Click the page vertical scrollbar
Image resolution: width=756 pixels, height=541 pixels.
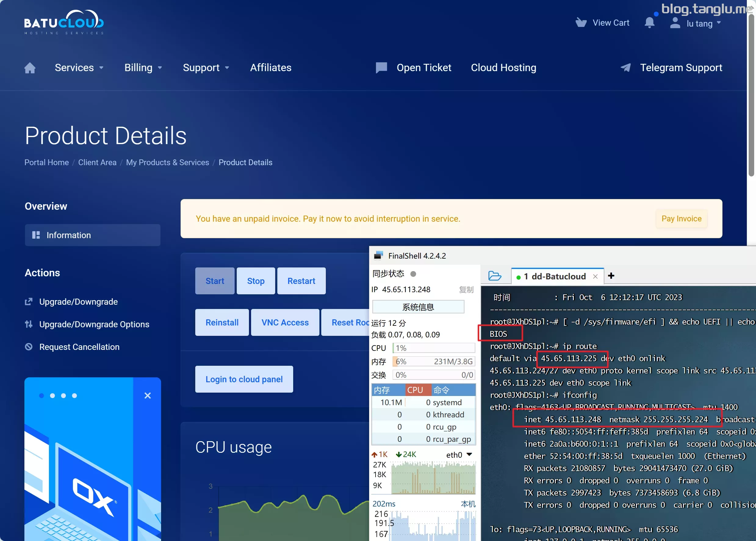coord(751,95)
